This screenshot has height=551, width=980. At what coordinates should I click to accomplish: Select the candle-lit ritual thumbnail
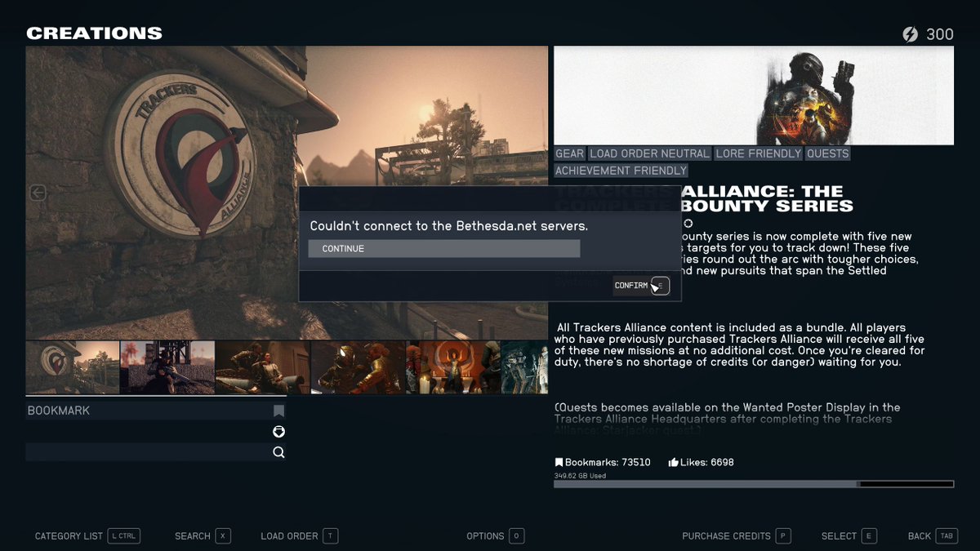(x=453, y=367)
